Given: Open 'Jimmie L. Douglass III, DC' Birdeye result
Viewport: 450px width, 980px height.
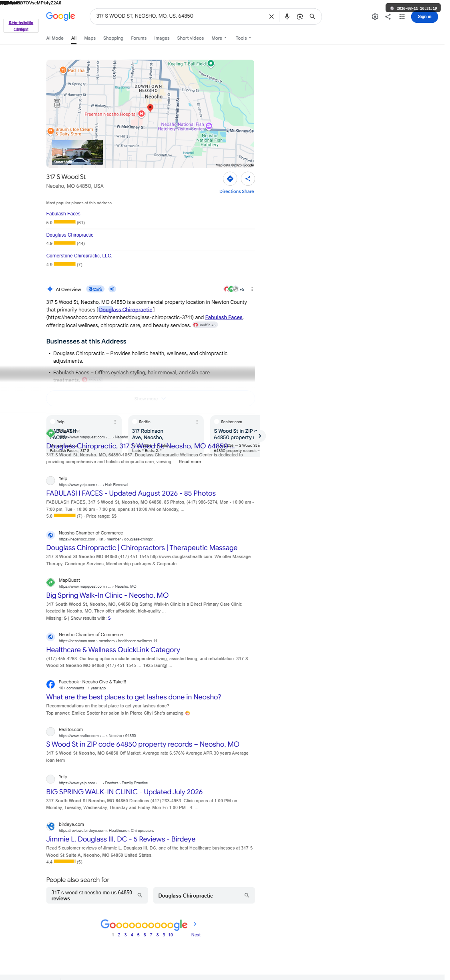Looking at the screenshot, I should pos(121,839).
